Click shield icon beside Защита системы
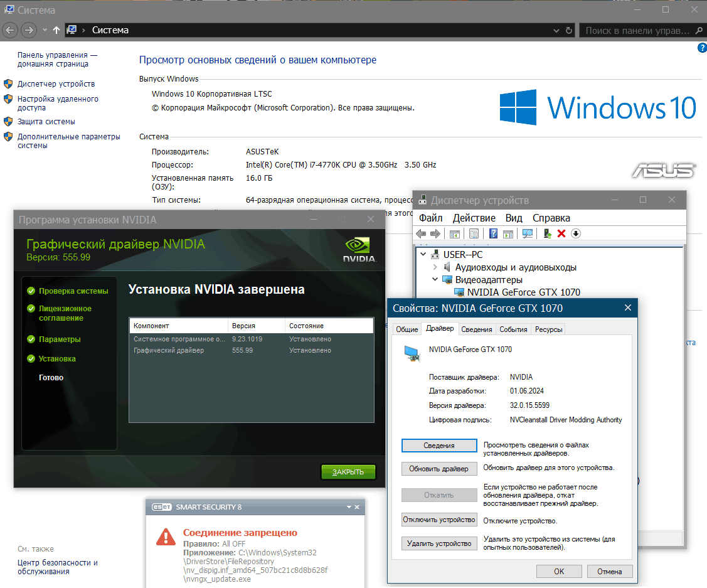The width and height of the screenshot is (707, 588). (8, 122)
